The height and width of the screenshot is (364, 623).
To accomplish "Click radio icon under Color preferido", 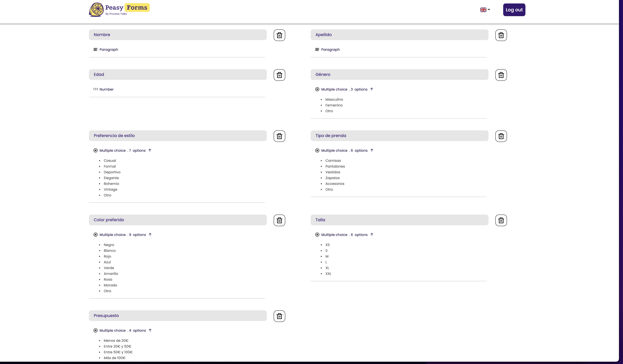I will click(95, 235).
